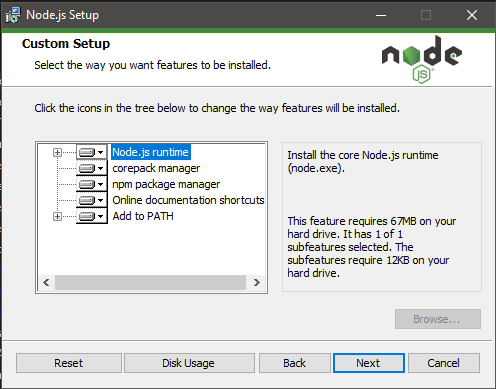Select the Node.js runtime feature
Screen dimensions: 496x389
click(x=151, y=152)
